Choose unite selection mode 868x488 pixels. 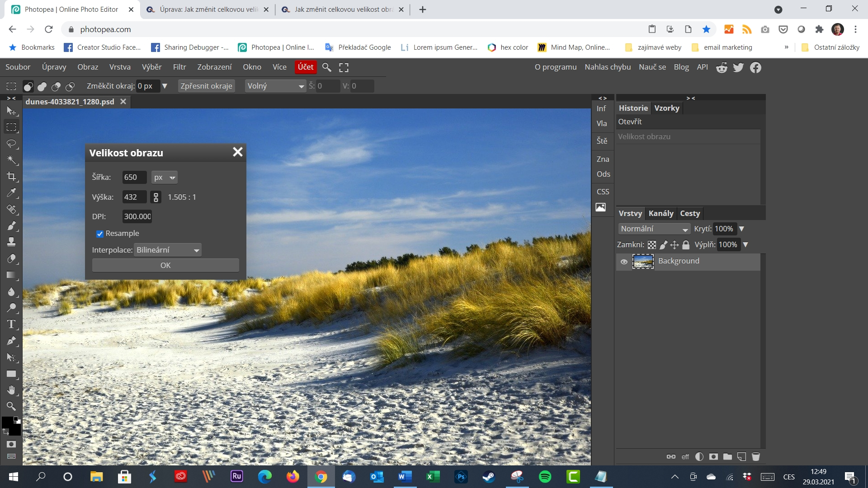pos(42,86)
